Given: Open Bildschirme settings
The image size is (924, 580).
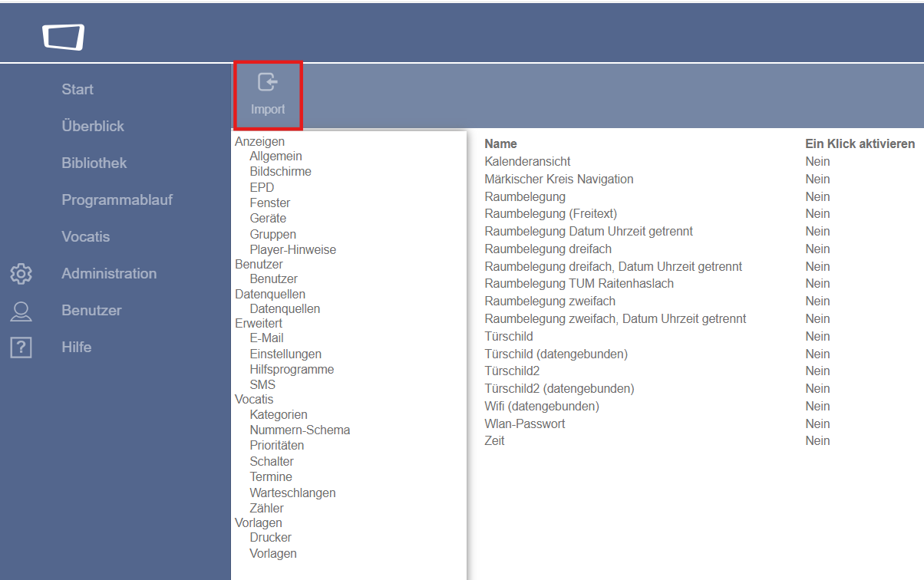Looking at the screenshot, I should point(281,172).
